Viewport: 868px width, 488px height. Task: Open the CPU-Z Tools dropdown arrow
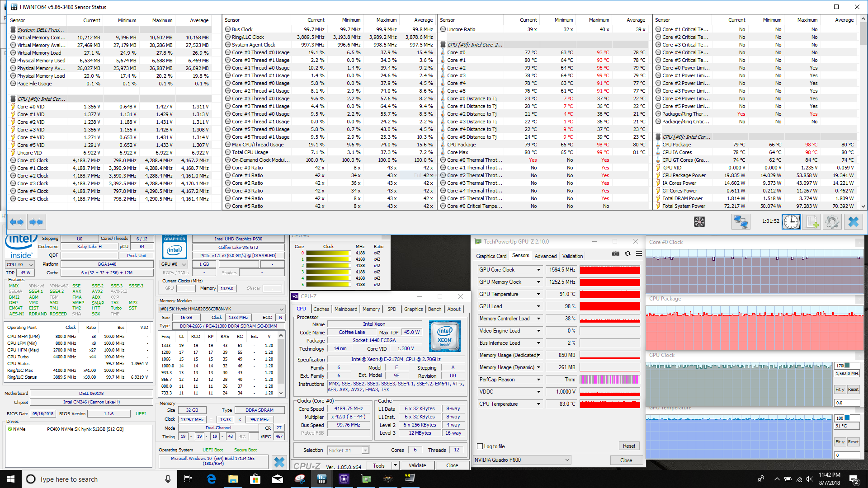pos(395,465)
